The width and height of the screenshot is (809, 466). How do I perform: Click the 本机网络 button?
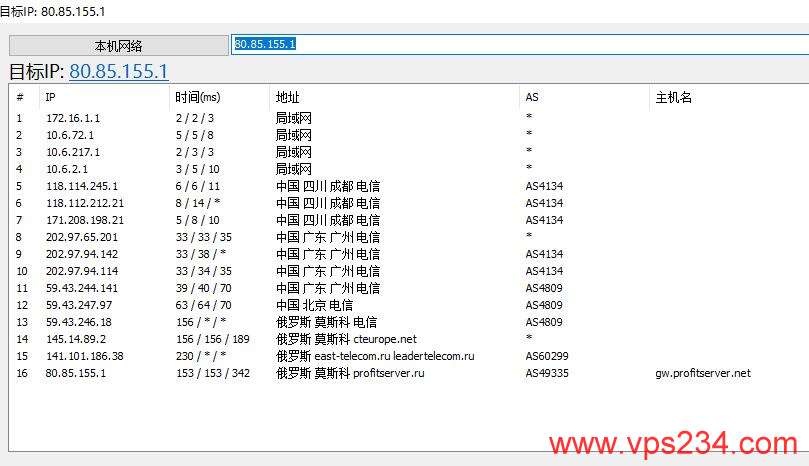119,46
